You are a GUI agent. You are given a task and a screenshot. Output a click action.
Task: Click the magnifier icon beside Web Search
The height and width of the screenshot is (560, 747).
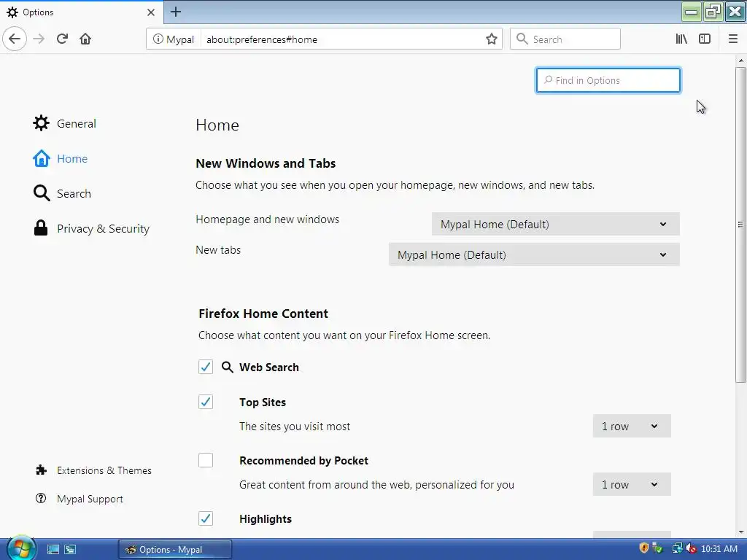coord(228,367)
